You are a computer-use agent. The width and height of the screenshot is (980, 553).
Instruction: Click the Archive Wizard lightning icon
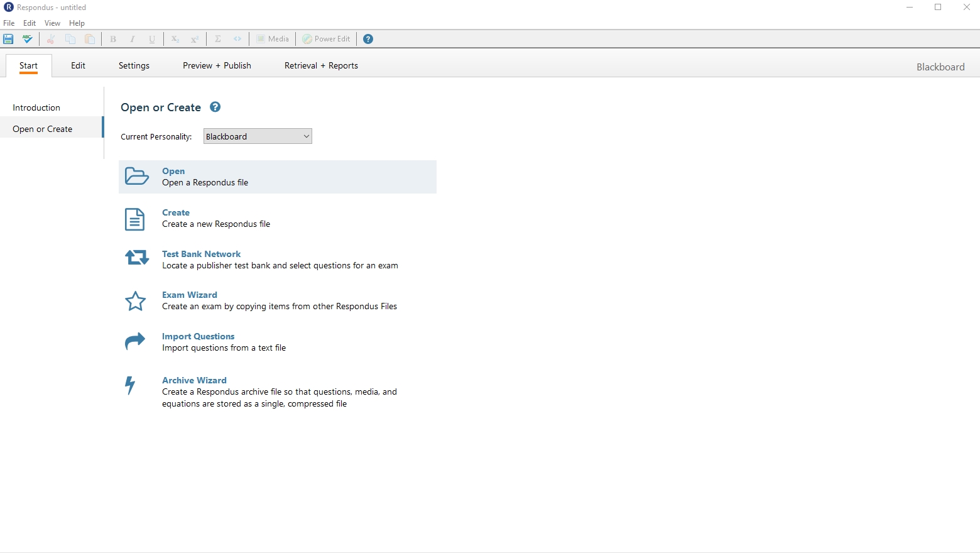(130, 385)
